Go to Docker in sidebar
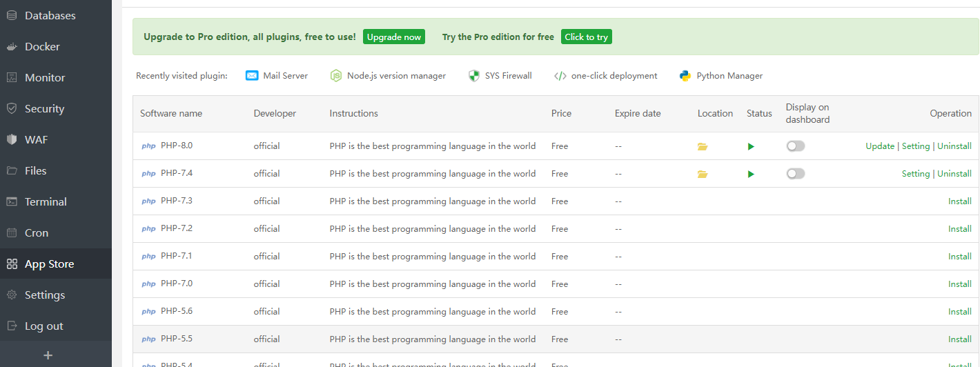The width and height of the screenshot is (980, 367). click(x=42, y=47)
